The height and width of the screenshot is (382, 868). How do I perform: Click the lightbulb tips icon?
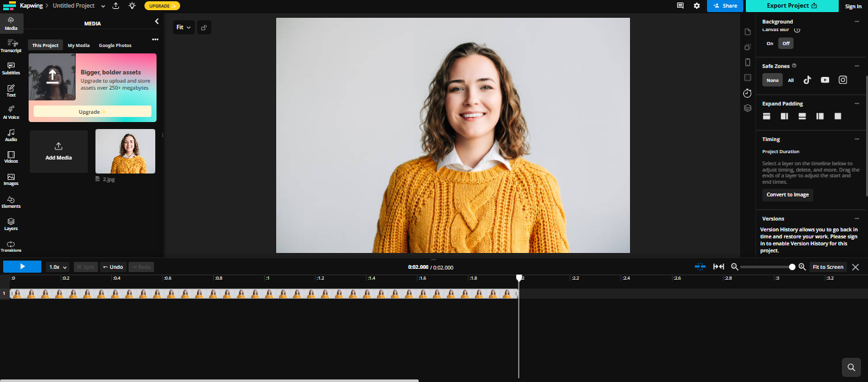(x=132, y=6)
